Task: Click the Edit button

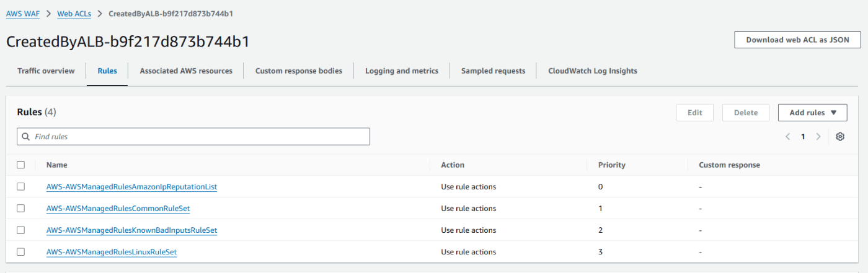Action: [x=695, y=113]
